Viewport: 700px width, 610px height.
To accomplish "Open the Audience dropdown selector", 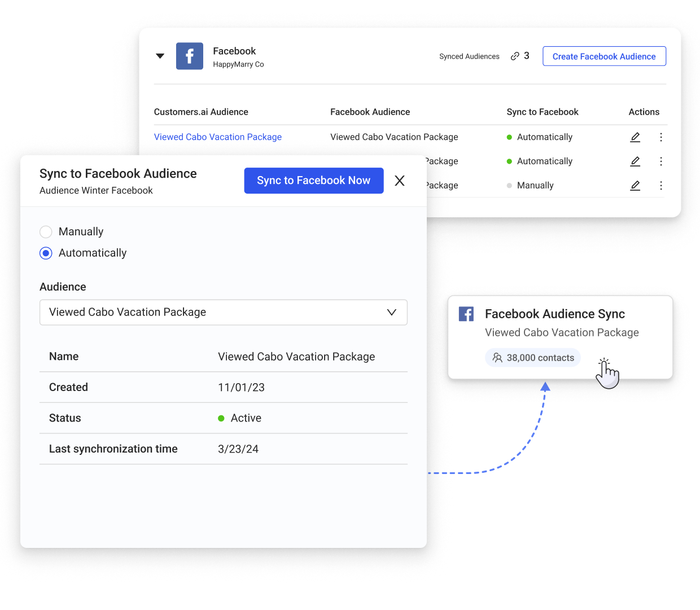I will pos(223,313).
